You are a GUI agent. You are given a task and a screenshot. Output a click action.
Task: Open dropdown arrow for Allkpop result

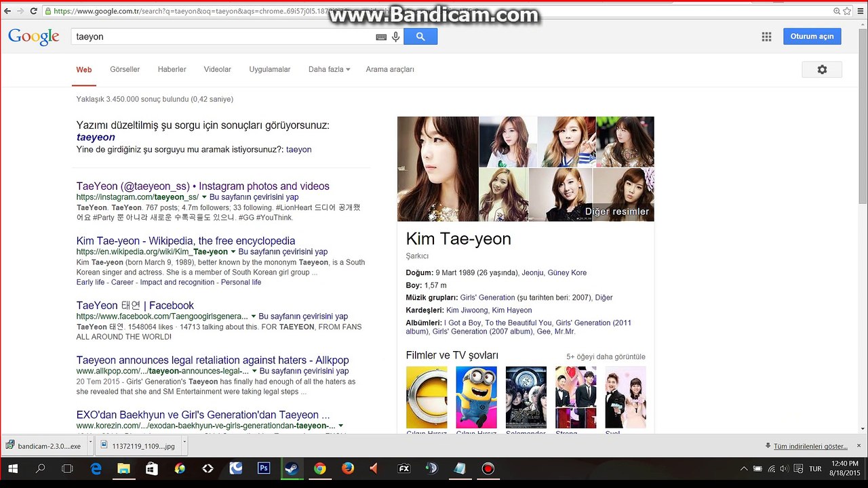(254, 371)
